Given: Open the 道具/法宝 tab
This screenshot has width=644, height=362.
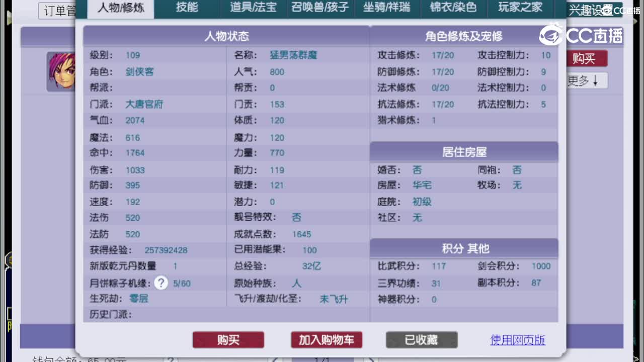Looking at the screenshot, I should pyautogui.click(x=253, y=8).
